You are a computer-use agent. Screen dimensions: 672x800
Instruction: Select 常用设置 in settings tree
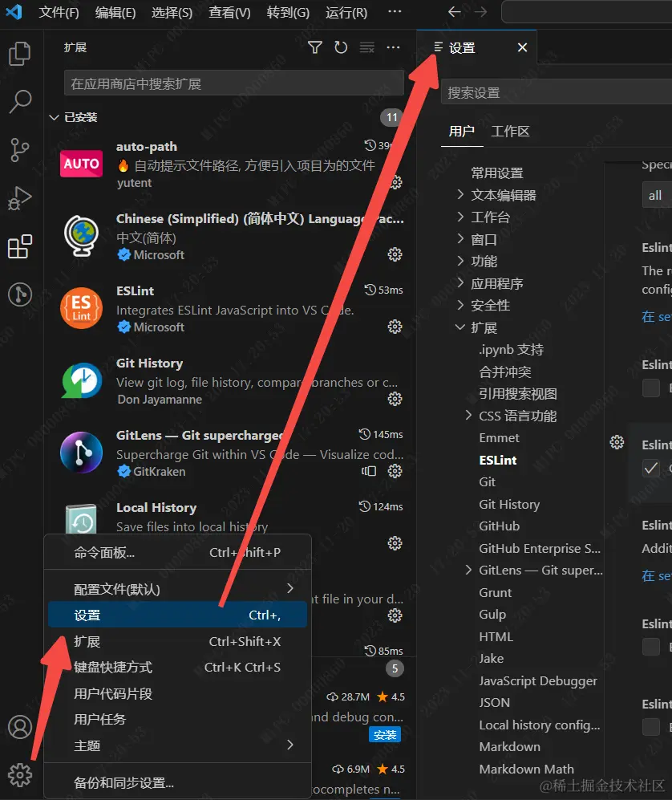[x=497, y=173]
